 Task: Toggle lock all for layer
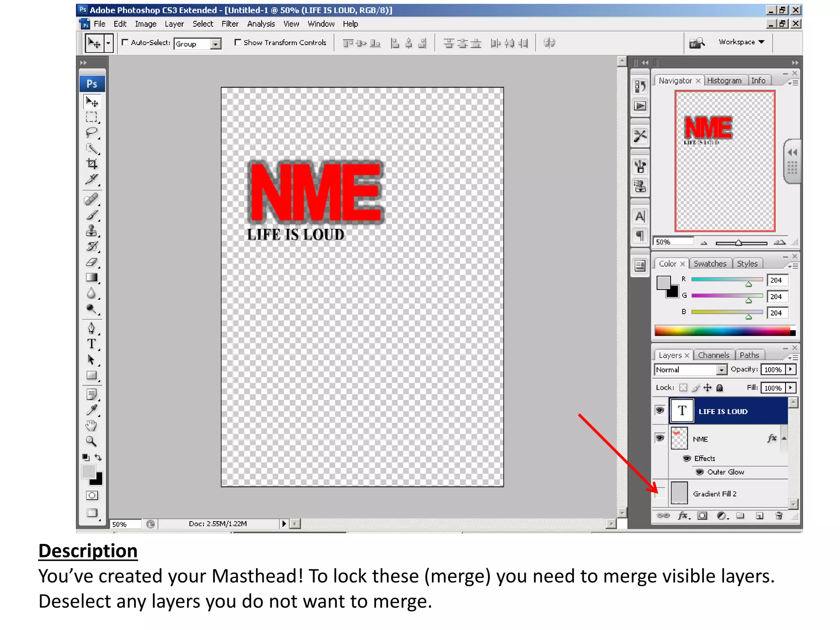coord(719,388)
